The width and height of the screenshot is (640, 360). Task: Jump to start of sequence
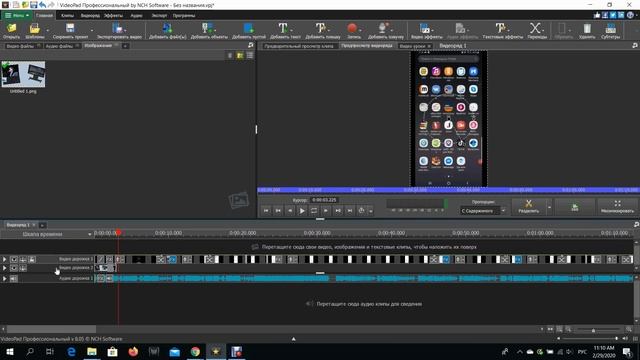pyautogui.click(x=266, y=211)
